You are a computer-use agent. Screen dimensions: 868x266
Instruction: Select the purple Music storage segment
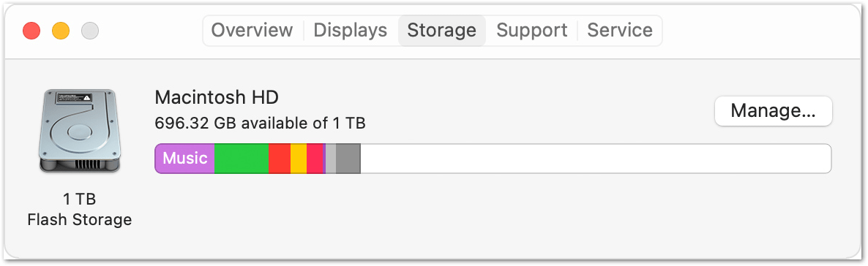tap(185, 159)
